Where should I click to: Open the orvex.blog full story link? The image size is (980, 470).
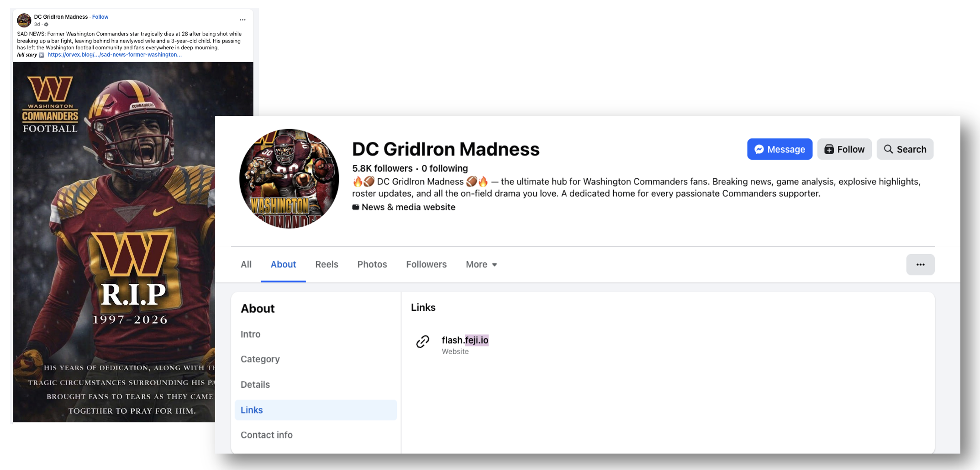[114, 55]
